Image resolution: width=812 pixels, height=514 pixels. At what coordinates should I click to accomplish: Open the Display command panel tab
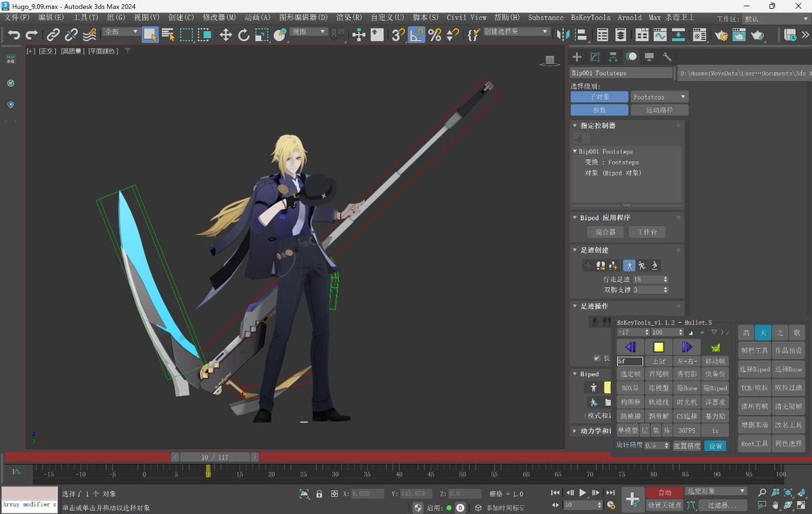649,57
